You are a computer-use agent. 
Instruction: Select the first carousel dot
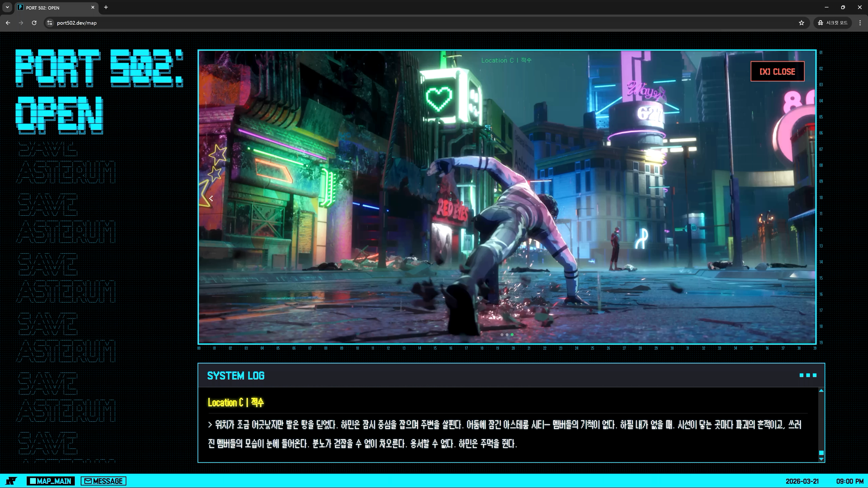click(502, 334)
